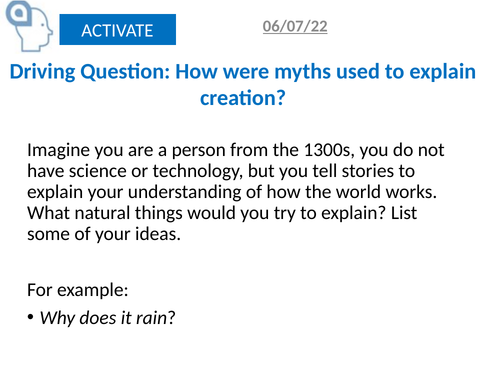Click the word 'creation?' in the heading
This screenshot has width=500, height=375.
(x=243, y=98)
